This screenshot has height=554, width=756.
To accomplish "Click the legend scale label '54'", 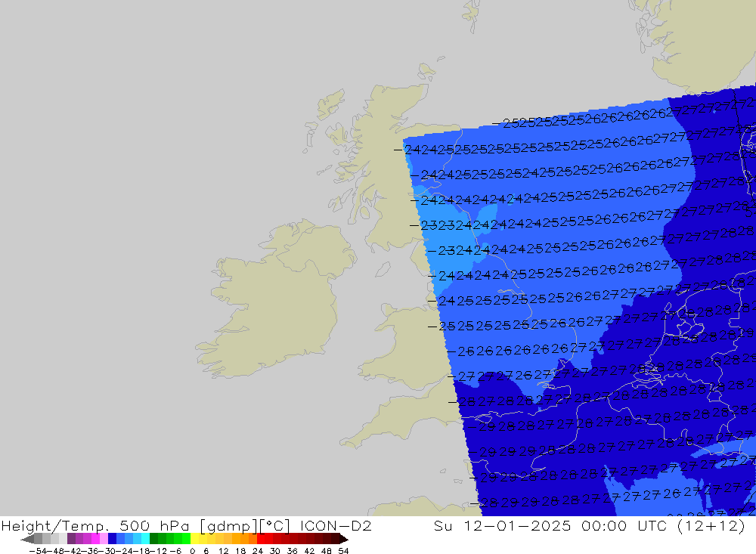I will click(343, 551).
